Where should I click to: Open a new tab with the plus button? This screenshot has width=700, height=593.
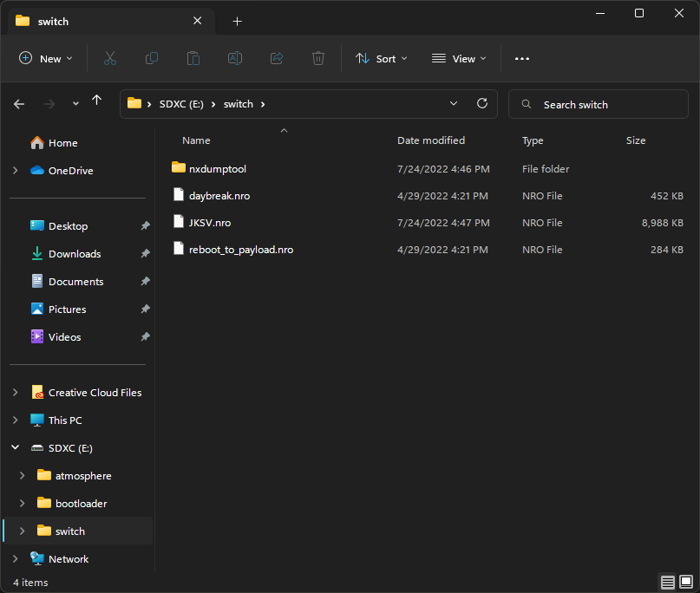(x=237, y=21)
